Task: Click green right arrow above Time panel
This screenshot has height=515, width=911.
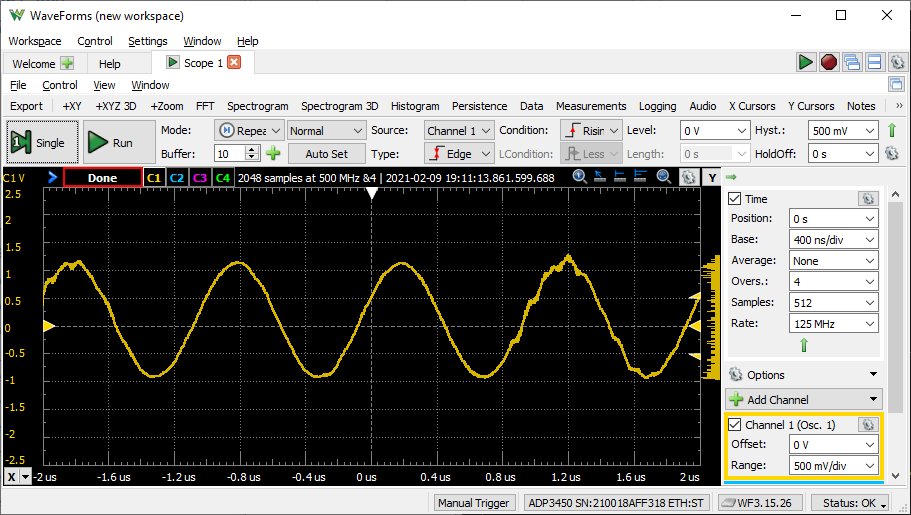Action: click(731, 177)
